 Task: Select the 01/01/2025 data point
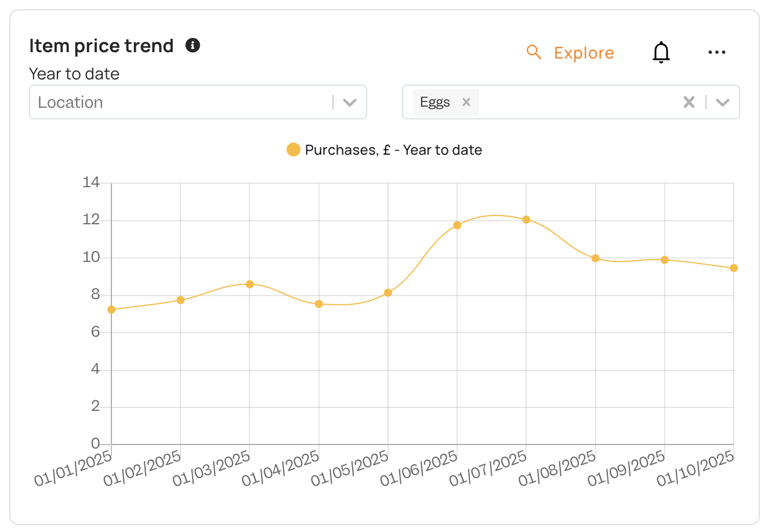(x=111, y=309)
